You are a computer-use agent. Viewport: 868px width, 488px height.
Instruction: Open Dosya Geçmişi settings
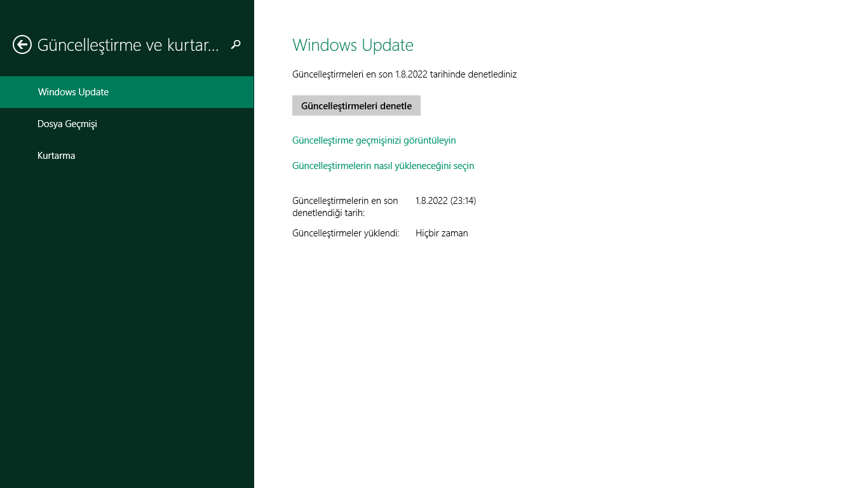pyautogui.click(x=127, y=124)
